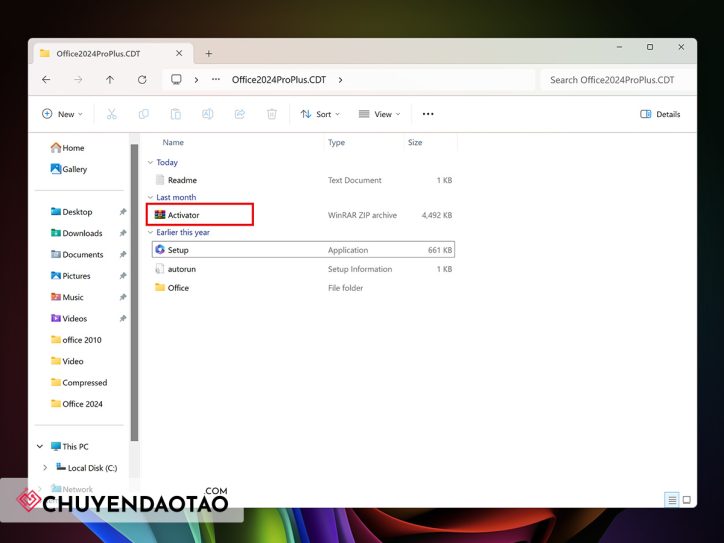
Task: Click the Setup application icon
Action: coord(160,249)
